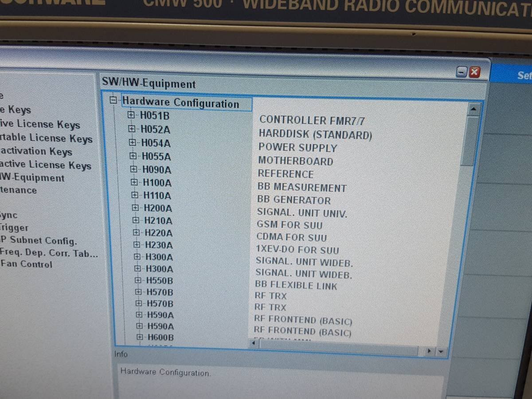Image resolution: width=532 pixels, height=399 pixels.
Task: Click the BB GENERATOR description
Action: pos(294,200)
